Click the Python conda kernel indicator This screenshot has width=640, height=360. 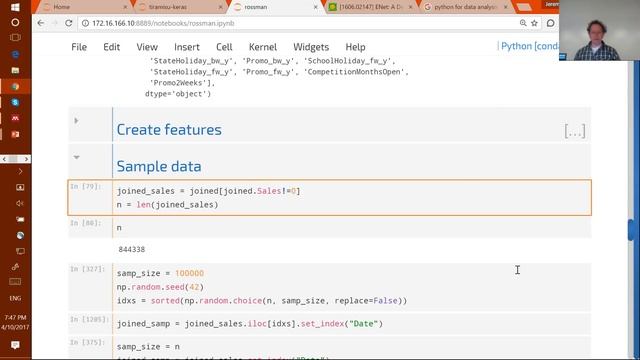(x=530, y=46)
